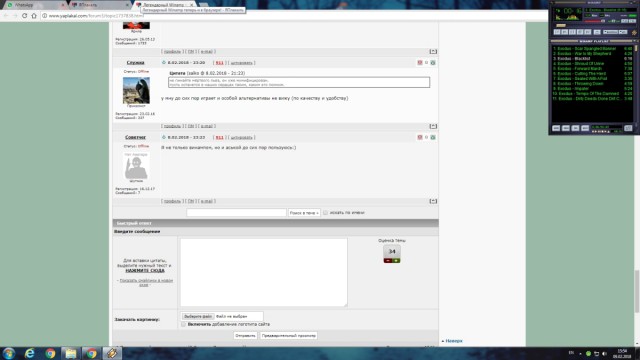
Task: Switch to WhatsApp browser tab
Action: click(x=35, y=5)
